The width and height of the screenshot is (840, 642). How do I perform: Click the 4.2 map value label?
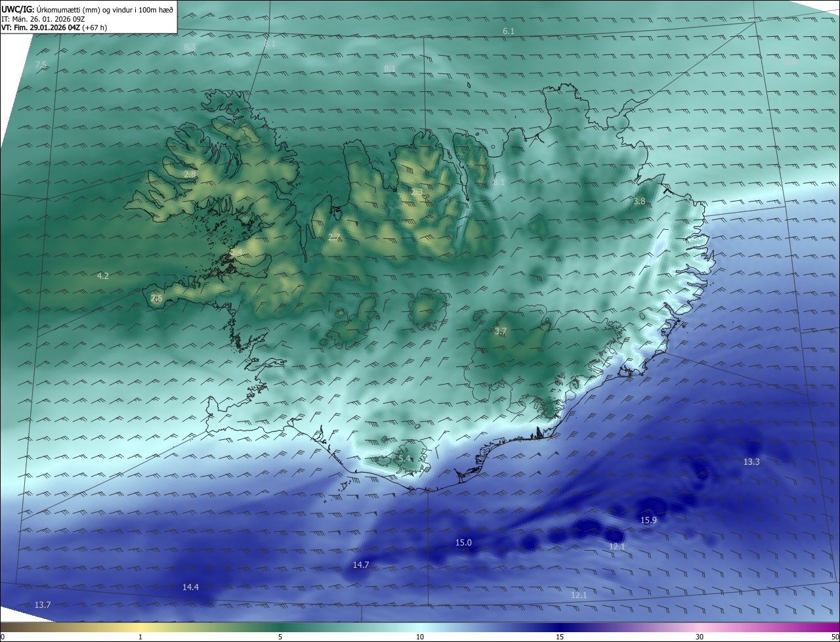(x=102, y=276)
